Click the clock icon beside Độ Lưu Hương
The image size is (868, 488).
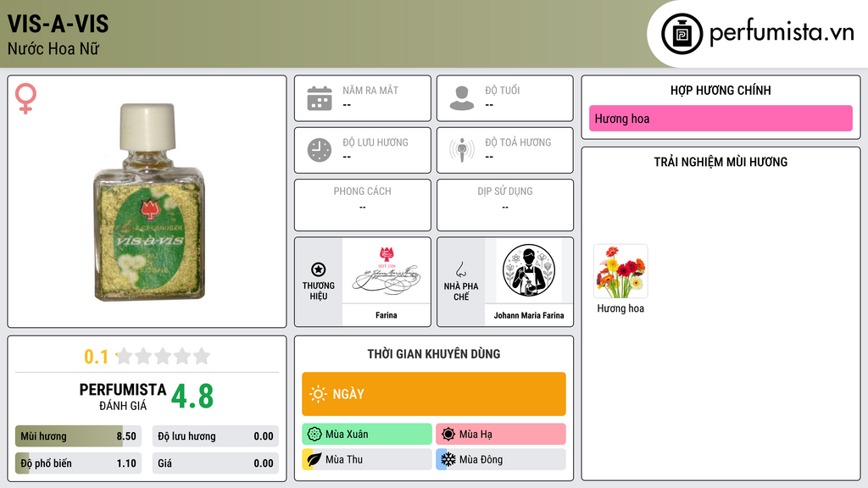pos(320,150)
